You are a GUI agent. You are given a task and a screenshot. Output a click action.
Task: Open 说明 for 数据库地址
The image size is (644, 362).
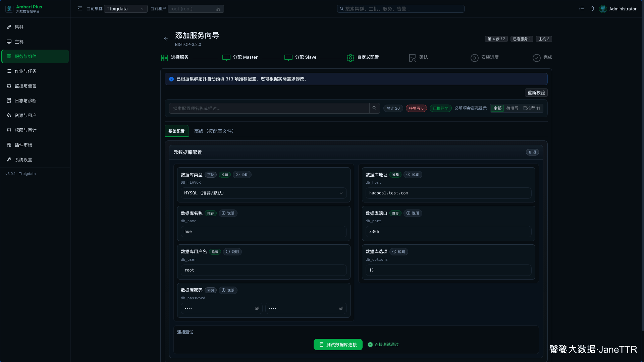(x=413, y=175)
